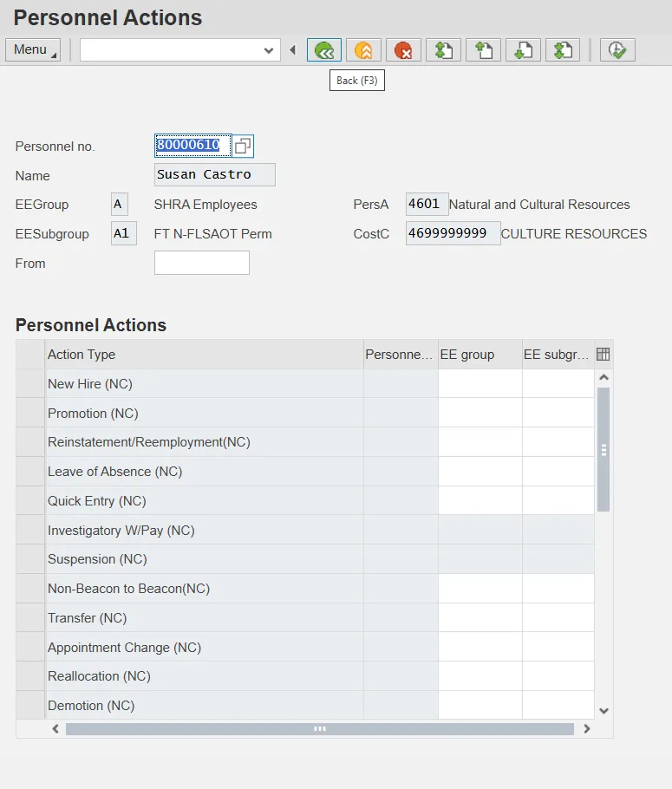This screenshot has width=672, height=789.
Task: Click the horizontal table scrollbar thumb
Action: tap(319, 729)
